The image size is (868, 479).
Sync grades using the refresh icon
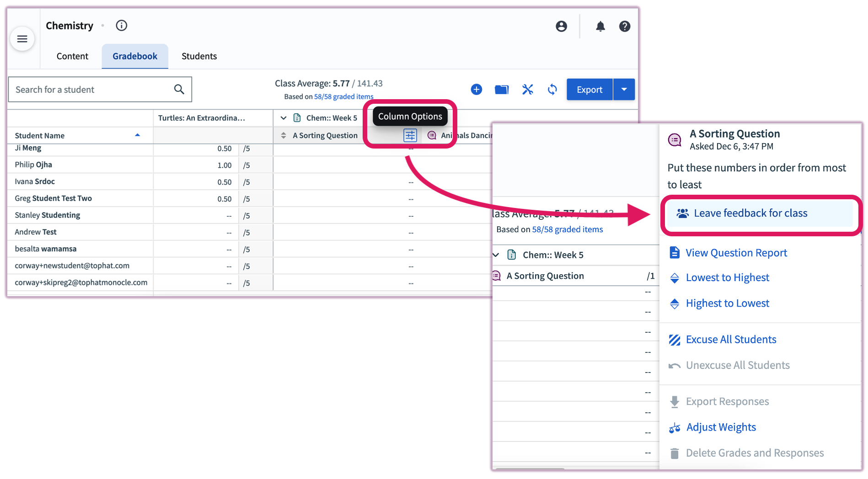click(552, 89)
